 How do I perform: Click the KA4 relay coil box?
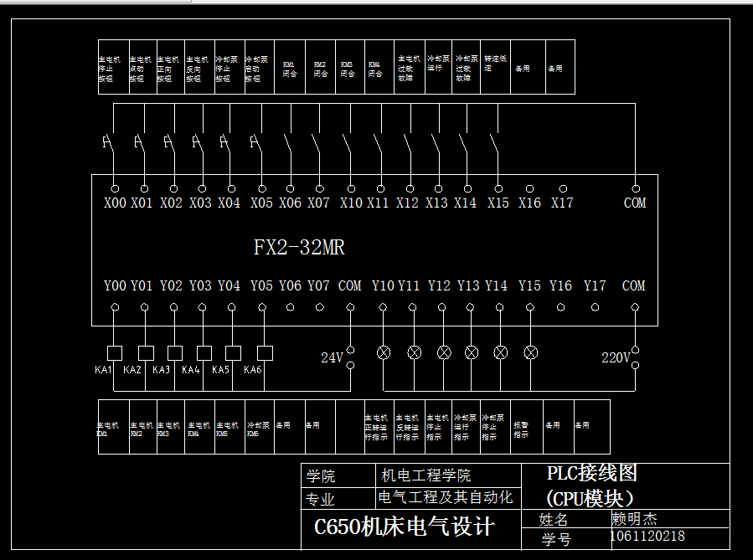coord(204,351)
